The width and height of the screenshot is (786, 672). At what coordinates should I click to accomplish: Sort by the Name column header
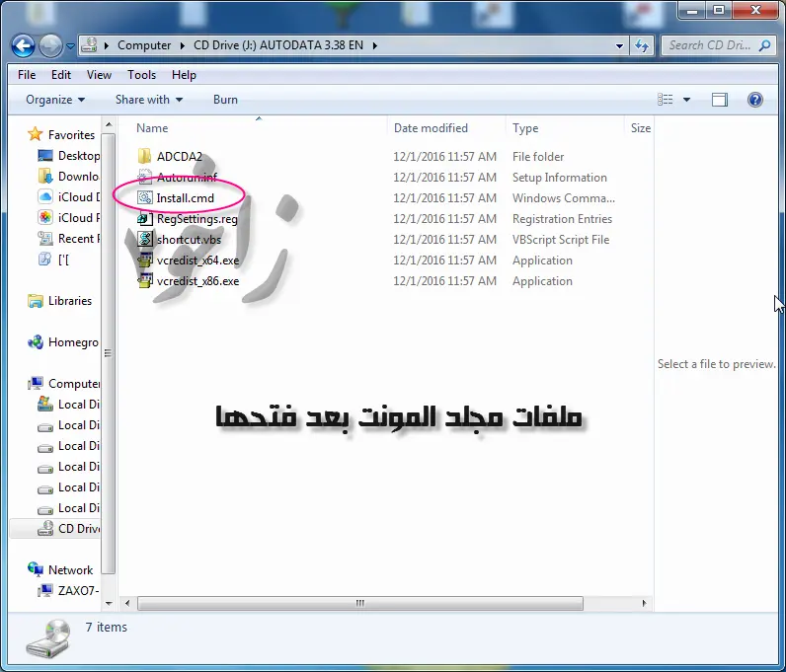pyautogui.click(x=152, y=127)
